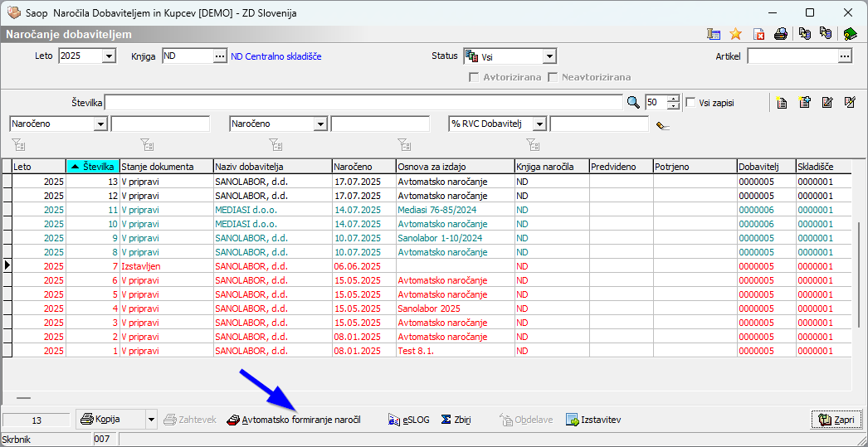
Task: Adjust the record count stepper next to 50
Action: click(x=674, y=102)
